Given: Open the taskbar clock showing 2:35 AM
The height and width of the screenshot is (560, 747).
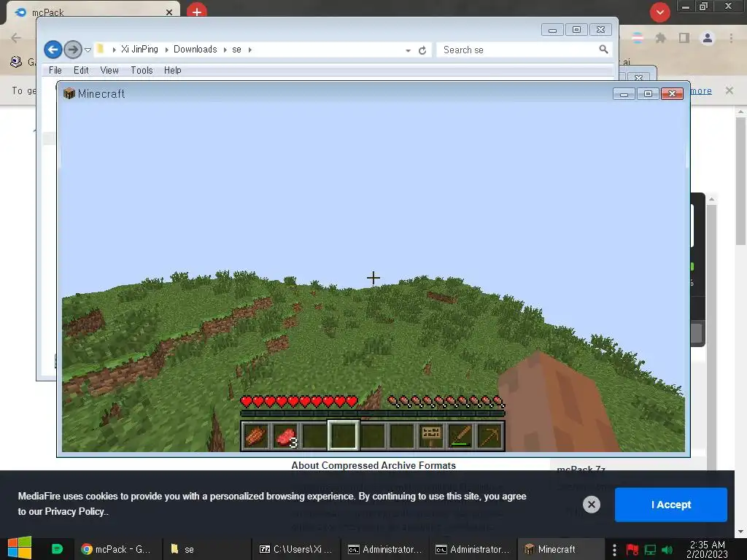Looking at the screenshot, I should [708, 549].
